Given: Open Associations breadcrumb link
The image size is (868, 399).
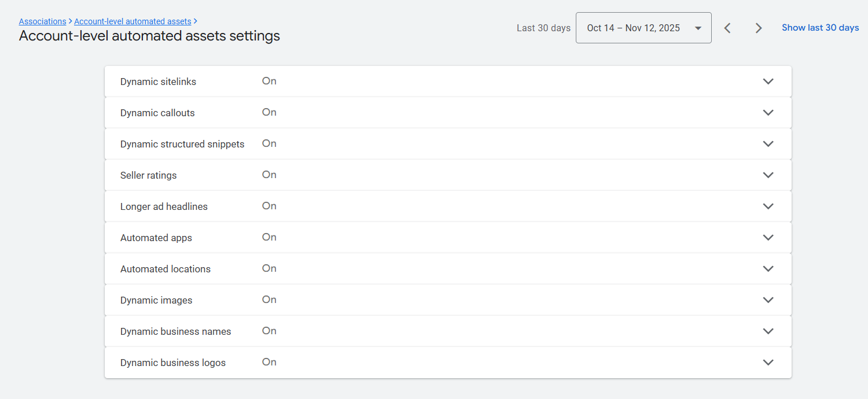Looking at the screenshot, I should point(42,21).
